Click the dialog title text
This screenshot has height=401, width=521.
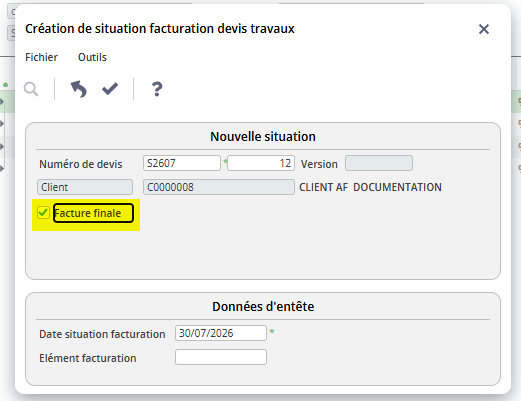[160, 29]
